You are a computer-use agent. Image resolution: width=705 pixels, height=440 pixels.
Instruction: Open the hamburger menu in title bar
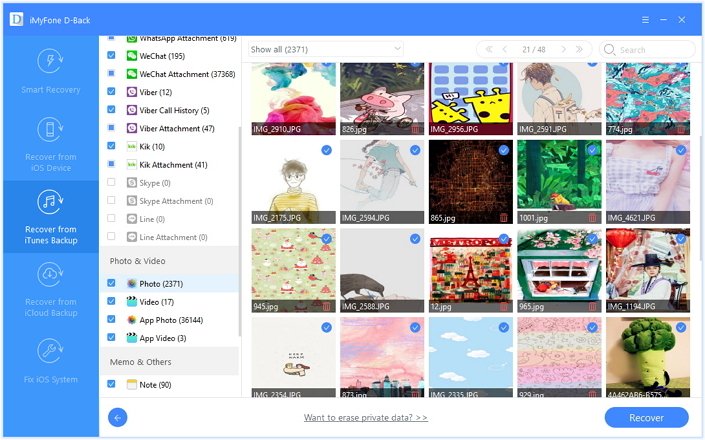[x=645, y=20]
